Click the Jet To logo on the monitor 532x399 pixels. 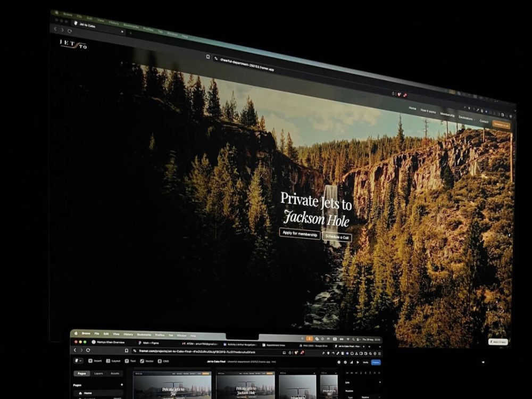(x=73, y=45)
